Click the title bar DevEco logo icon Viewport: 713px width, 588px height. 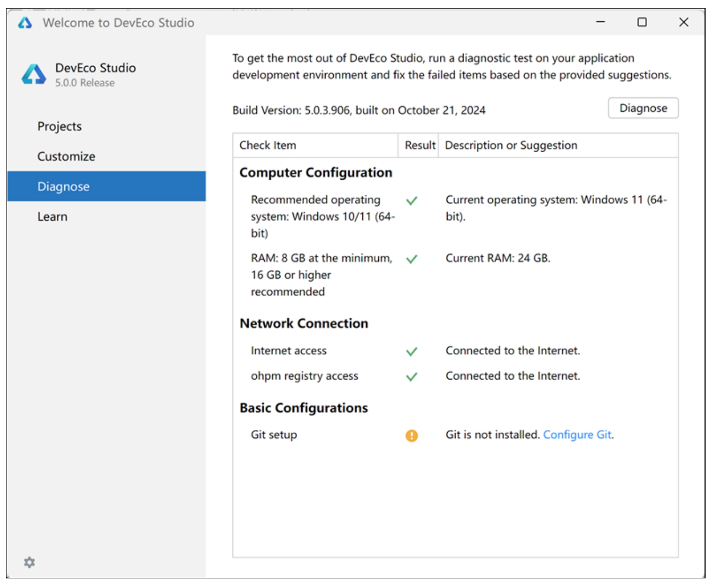point(25,23)
